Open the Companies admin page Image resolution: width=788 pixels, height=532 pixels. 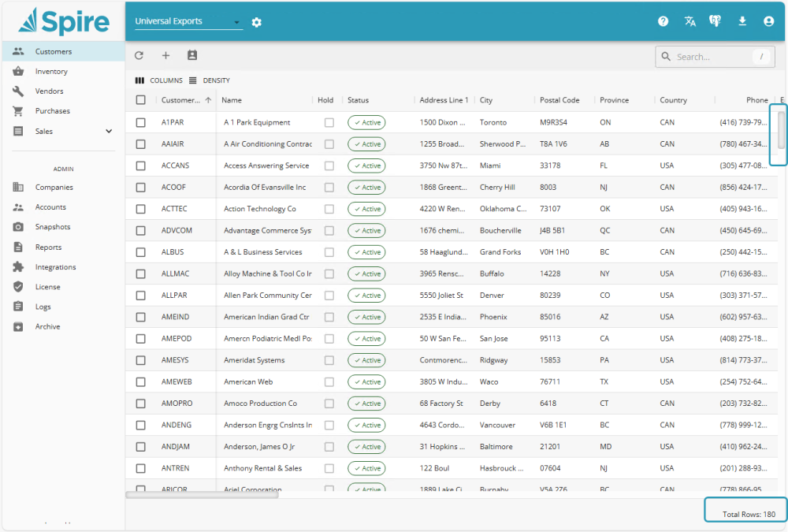tap(63, 187)
